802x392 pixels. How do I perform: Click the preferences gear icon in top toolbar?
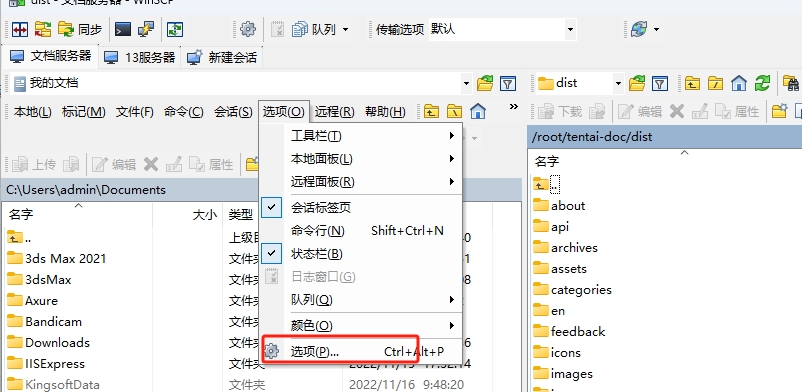point(248,29)
